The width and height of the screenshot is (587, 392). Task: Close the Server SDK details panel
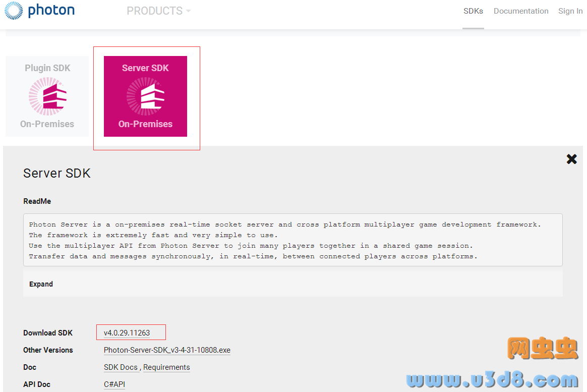click(x=572, y=159)
